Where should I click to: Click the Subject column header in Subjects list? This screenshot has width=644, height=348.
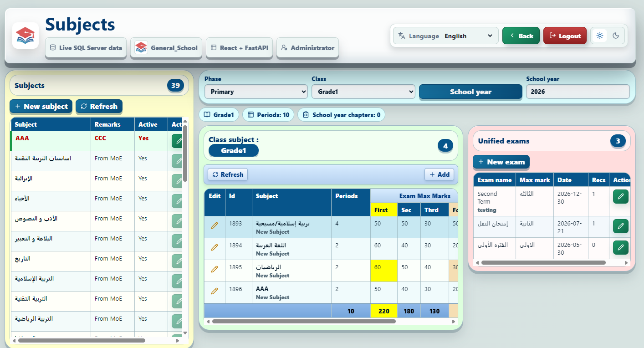tap(51, 124)
